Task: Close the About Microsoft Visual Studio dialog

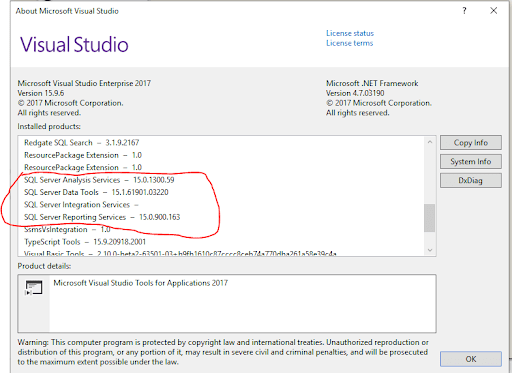Action: [494, 11]
